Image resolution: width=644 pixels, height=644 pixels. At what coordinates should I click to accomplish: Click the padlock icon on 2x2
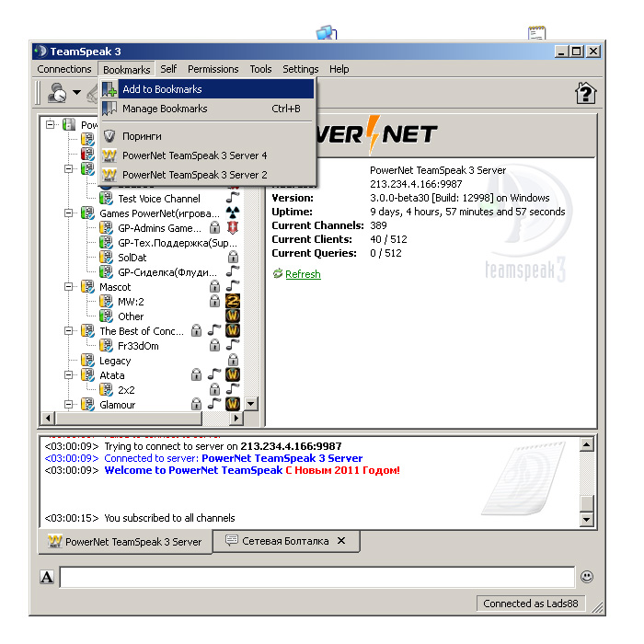pyautogui.click(x=214, y=389)
